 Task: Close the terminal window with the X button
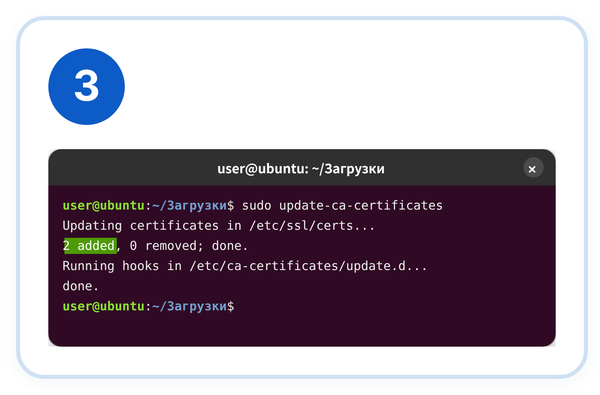tap(533, 168)
